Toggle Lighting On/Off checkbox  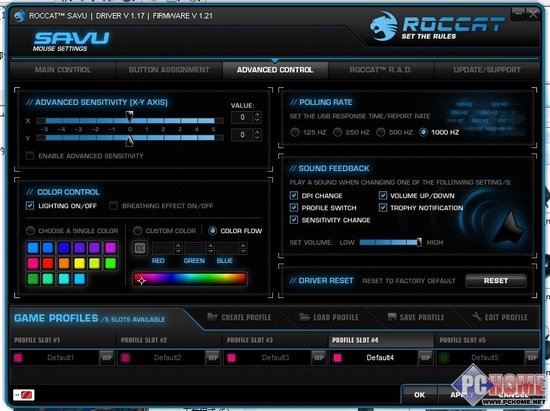point(30,206)
